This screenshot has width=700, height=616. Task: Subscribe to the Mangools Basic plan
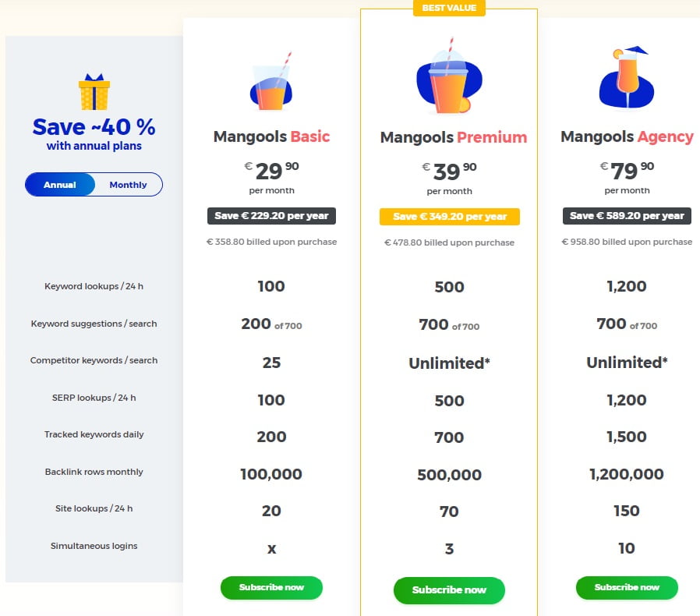pyautogui.click(x=271, y=587)
